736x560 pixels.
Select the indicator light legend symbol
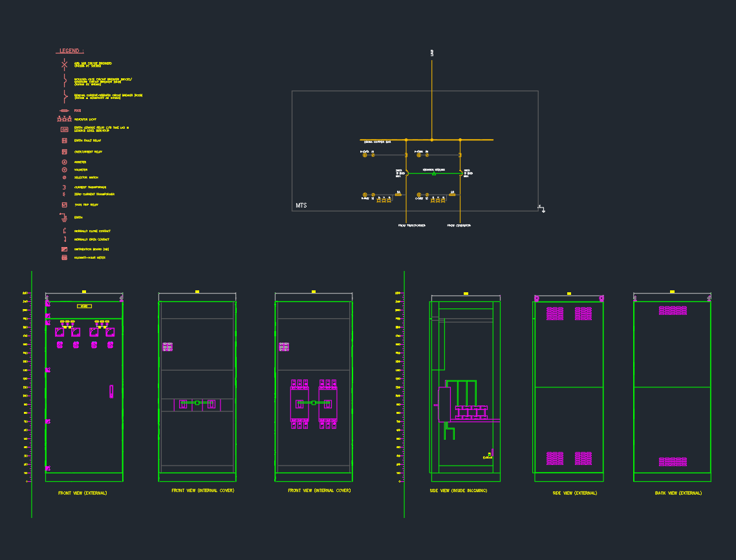pos(64,119)
